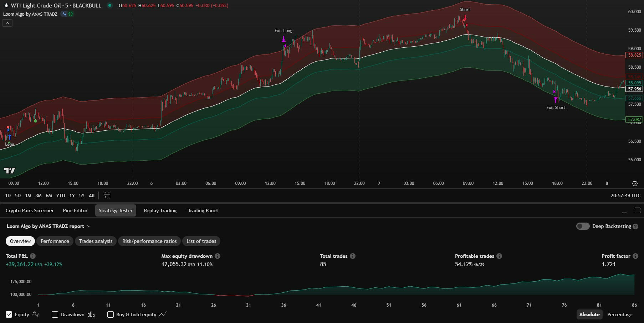Click the Exit Long marker on chart
Image resolution: width=644 pixels, height=323 pixels.
coord(283,39)
